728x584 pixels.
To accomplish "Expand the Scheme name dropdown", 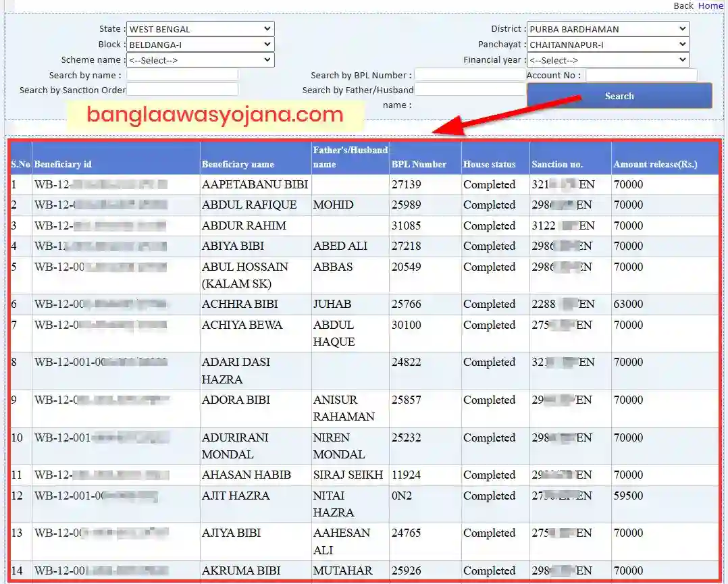I will pyautogui.click(x=200, y=60).
